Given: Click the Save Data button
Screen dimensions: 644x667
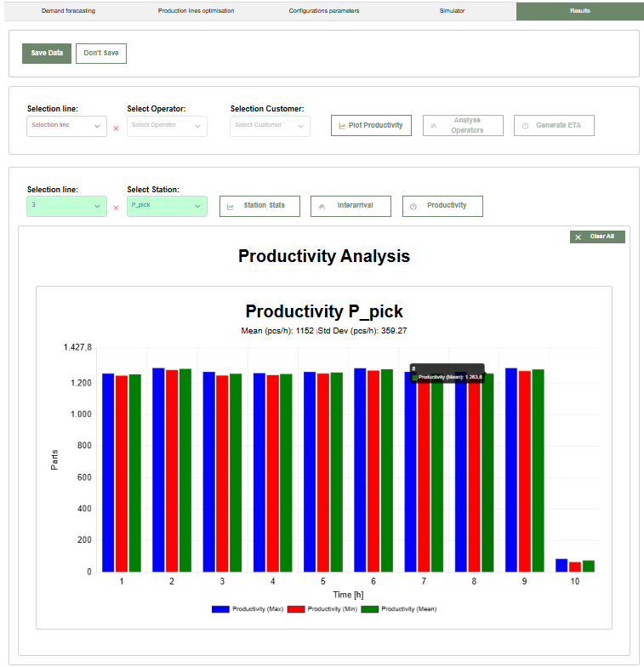Looking at the screenshot, I should tap(47, 53).
